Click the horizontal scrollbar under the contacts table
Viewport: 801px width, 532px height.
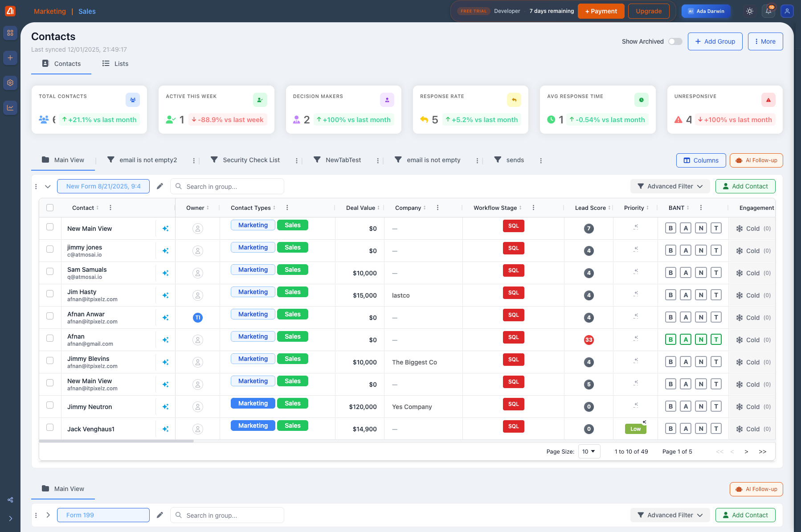pyautogui.click(x=116, y=441)
